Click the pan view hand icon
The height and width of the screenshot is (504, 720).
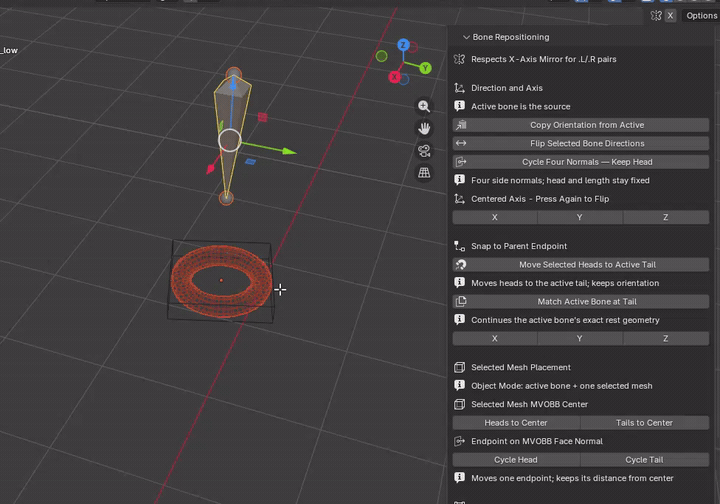point(424,129)
